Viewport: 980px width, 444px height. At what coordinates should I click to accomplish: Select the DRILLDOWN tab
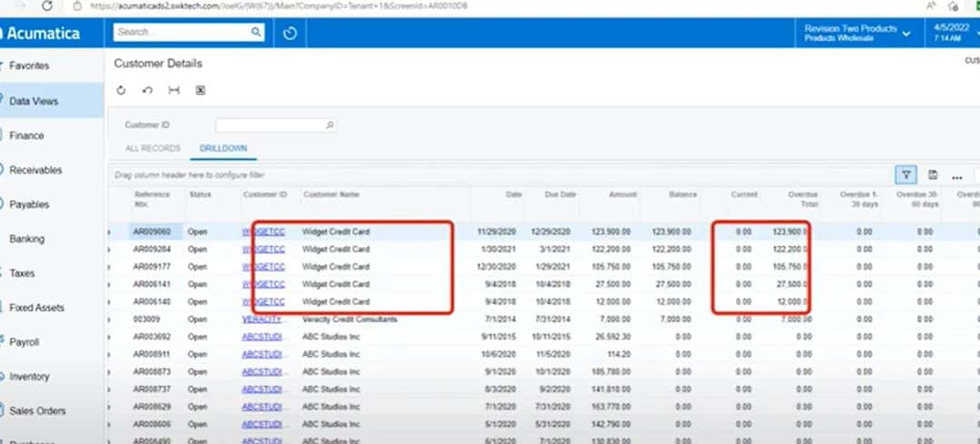(x=223, y=149)
